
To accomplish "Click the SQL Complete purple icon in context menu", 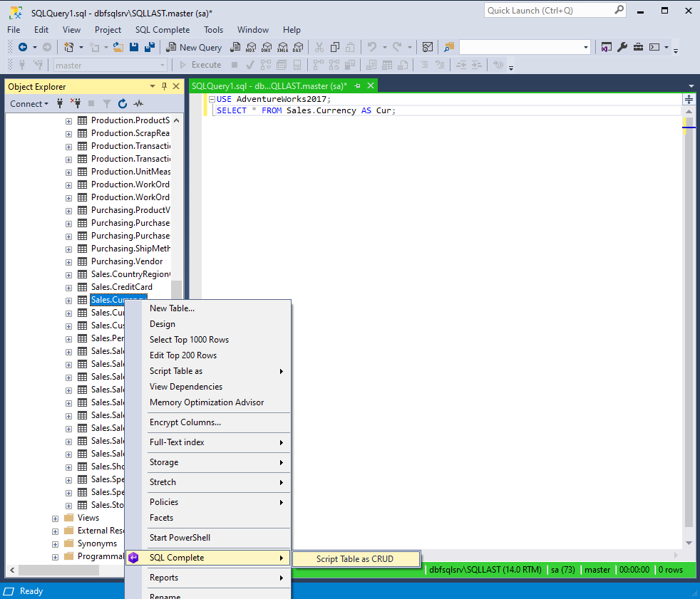I will 134,558.
